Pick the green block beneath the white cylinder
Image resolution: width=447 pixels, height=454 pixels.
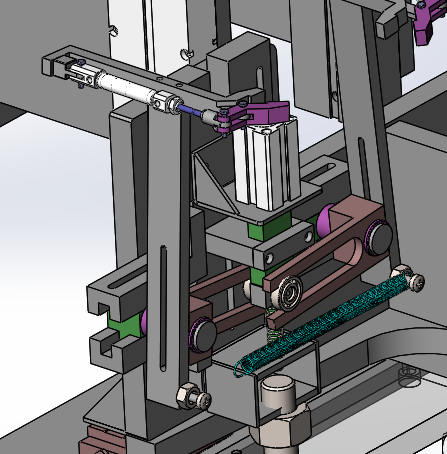point(270,227)
